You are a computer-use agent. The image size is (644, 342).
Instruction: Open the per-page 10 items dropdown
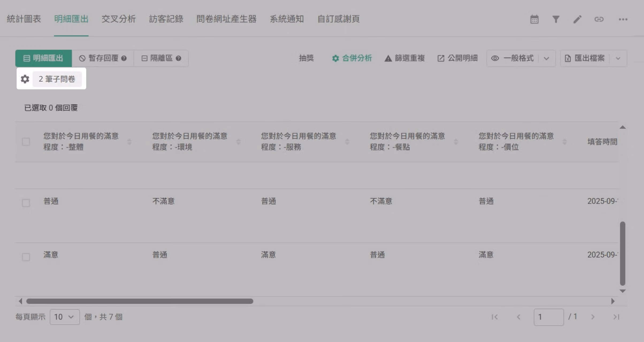coord(65,317)
